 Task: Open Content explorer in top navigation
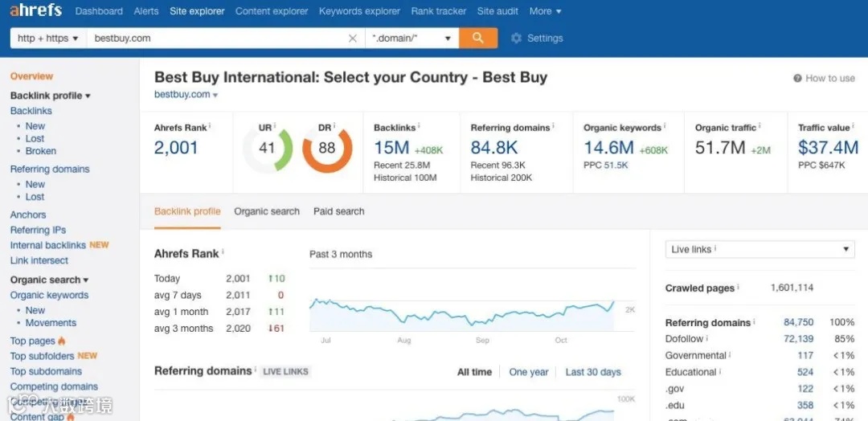[272, 11]
